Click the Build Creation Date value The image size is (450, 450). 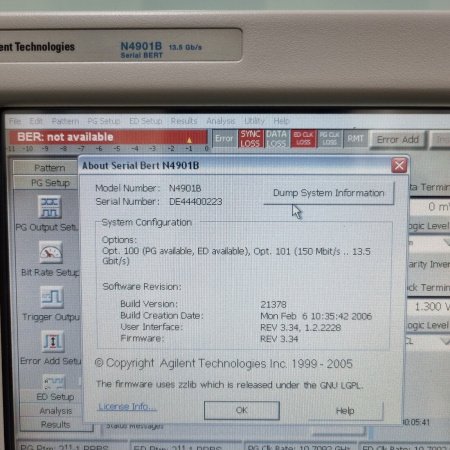316,316
